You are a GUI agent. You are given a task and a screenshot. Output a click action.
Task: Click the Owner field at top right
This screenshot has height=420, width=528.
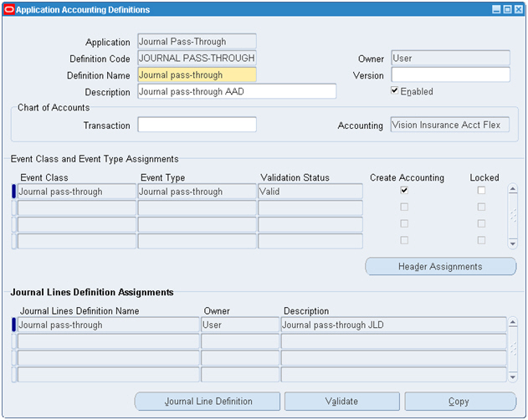(450, 58)
